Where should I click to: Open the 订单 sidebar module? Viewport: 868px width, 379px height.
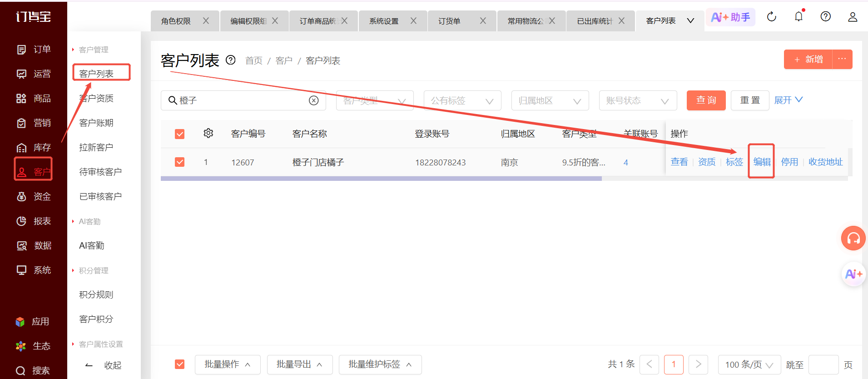coord(33,49)
